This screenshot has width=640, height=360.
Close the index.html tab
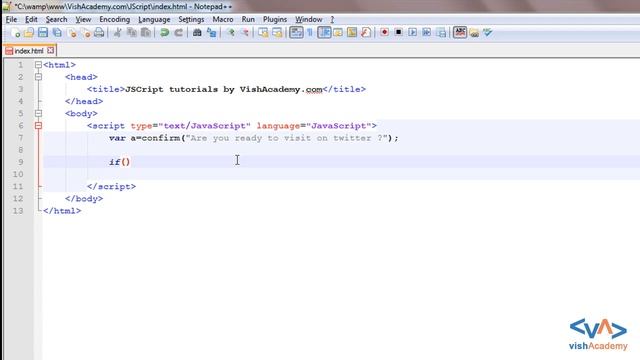[x=51, y=50]
